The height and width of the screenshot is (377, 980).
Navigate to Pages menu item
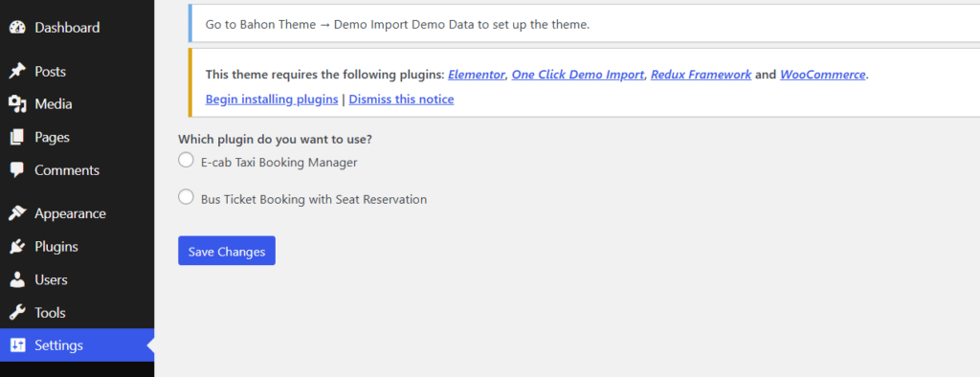point(77,137)
